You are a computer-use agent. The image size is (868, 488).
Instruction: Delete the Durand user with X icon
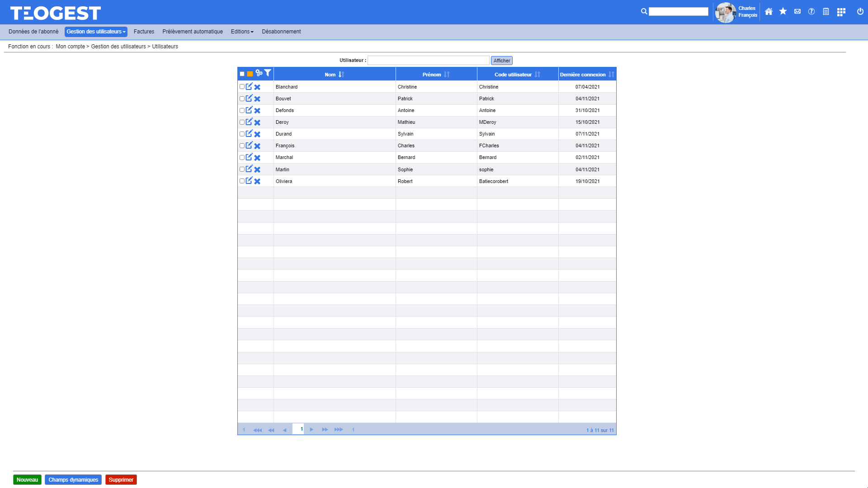[257, 134]
